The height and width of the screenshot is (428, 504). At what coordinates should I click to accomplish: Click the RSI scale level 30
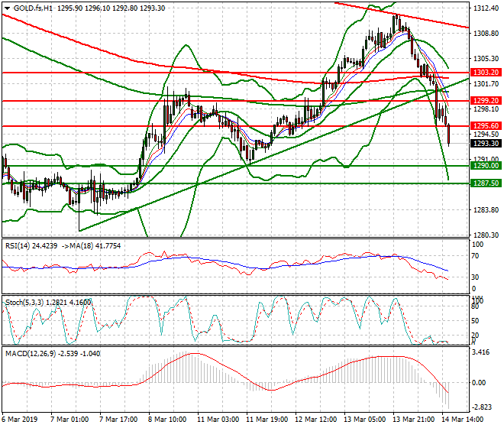[x=475, y=277]
